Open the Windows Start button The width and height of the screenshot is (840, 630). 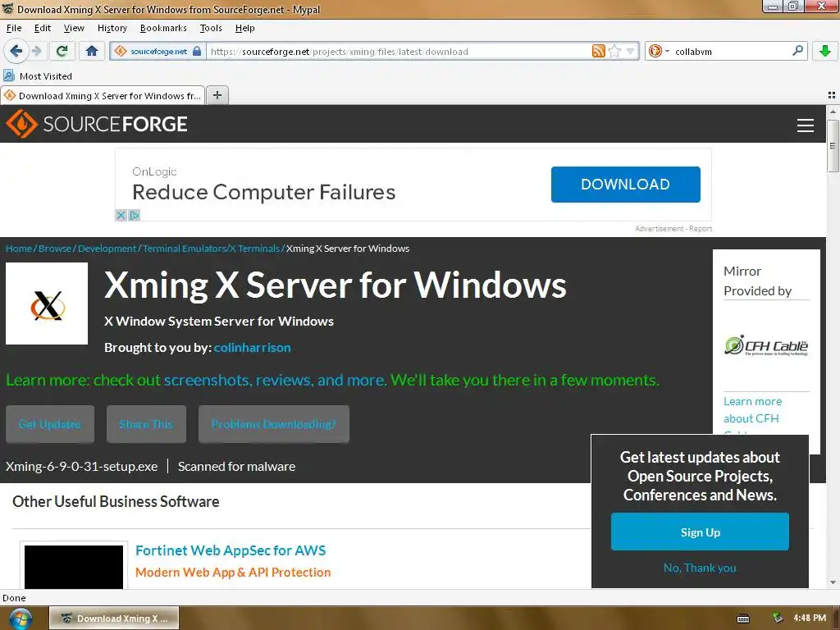click(x=20, y=619)
